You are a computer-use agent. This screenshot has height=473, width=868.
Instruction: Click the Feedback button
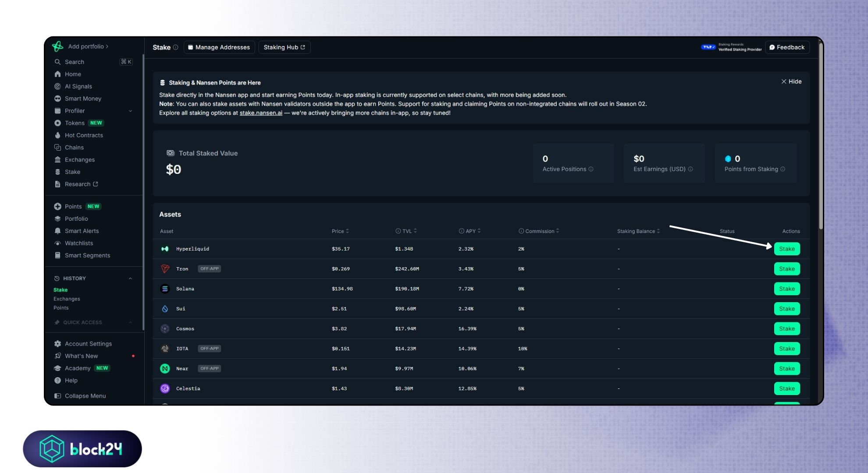[x=787, y=47]
